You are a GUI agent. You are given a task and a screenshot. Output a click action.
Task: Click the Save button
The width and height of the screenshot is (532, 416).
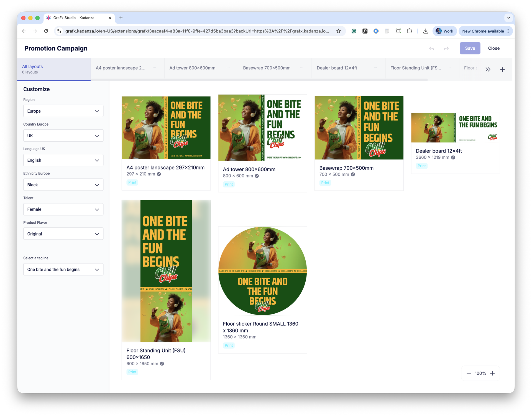click(470, 48)
